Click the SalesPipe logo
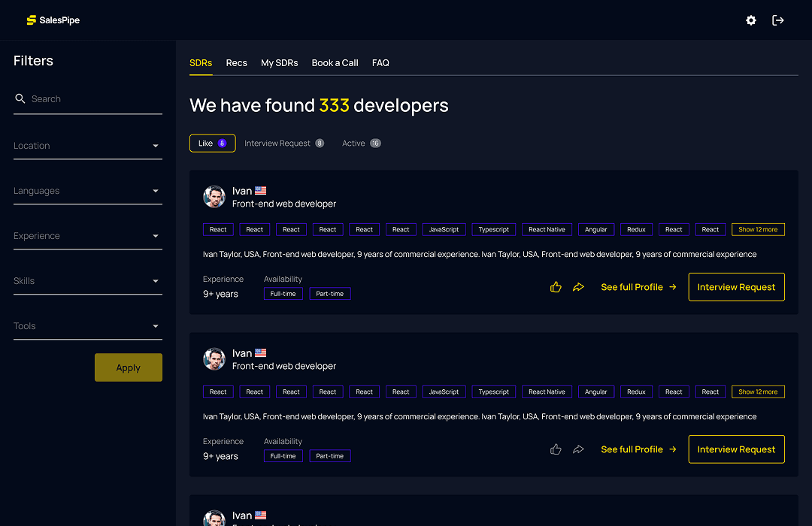 (52, 20)
